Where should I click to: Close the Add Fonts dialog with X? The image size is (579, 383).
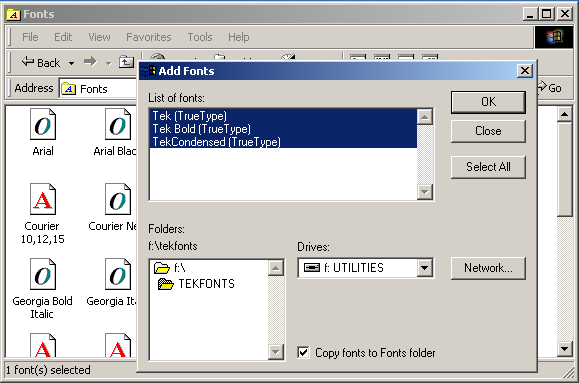tap(524, 71)
